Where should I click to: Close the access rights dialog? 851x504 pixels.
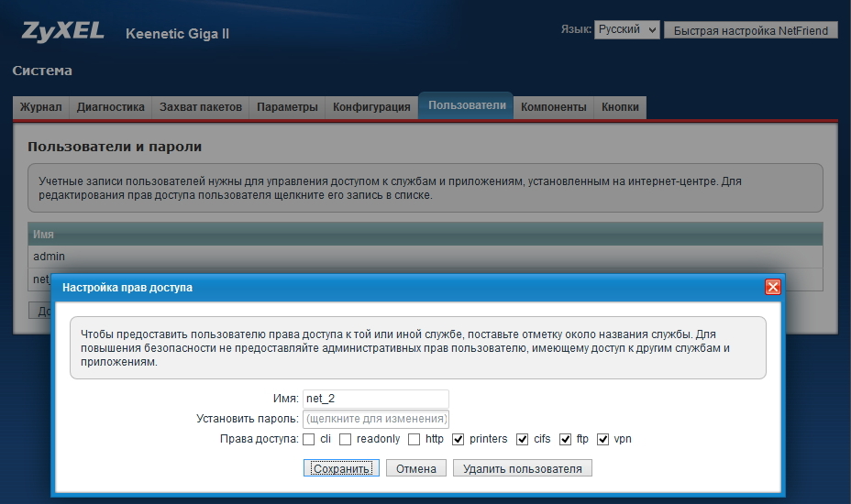pyautogui.click(x=772, y=287)
